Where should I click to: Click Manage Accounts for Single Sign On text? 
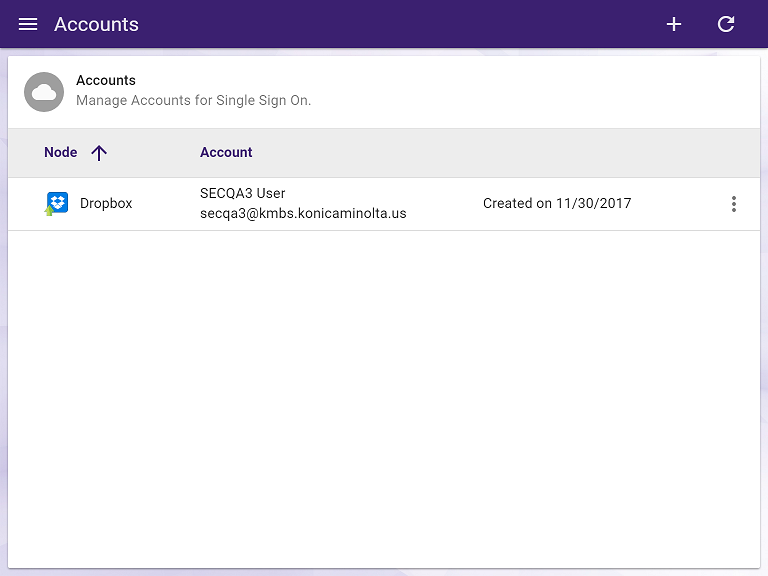tap(193, 100)
